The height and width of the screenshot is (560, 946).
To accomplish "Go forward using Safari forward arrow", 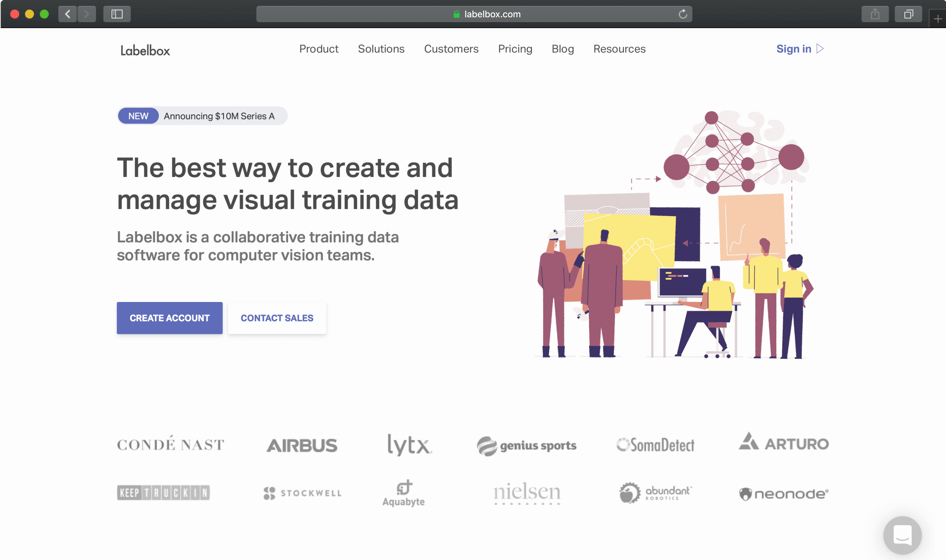I will 87,14.
